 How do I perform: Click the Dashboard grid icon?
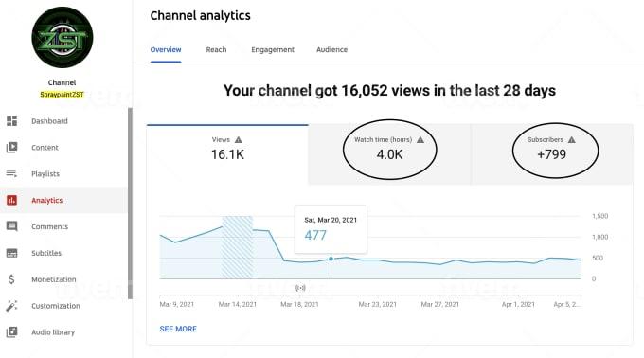12,121
